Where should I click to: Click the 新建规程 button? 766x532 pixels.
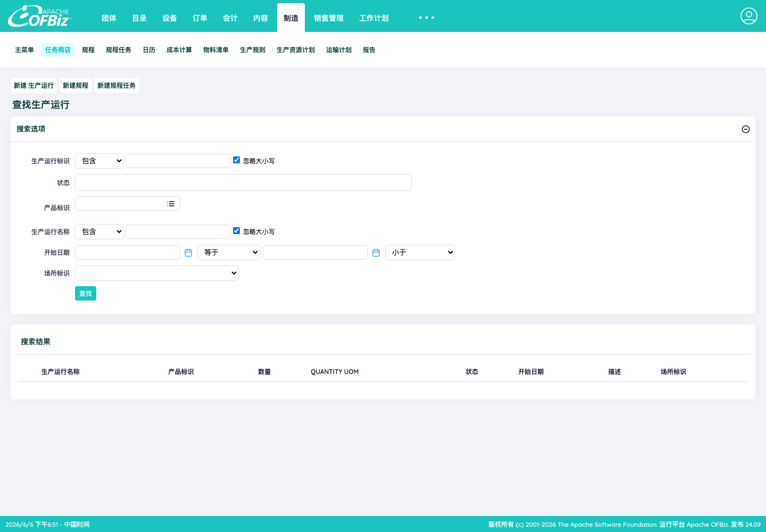coord(76,86)
